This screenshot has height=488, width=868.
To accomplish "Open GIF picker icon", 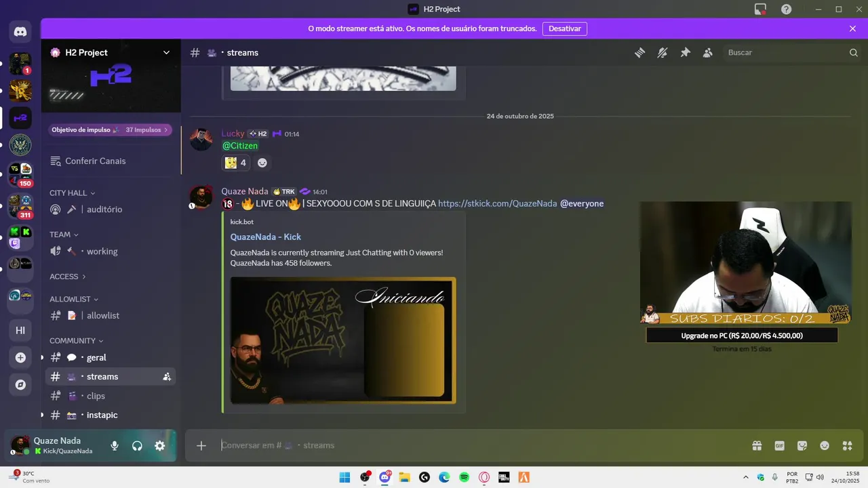I will pos(779,445).
